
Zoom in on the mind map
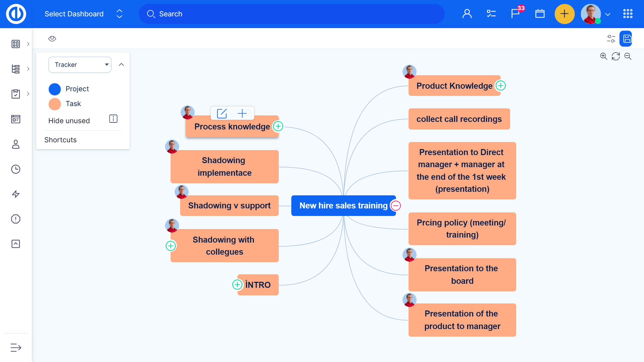[x=603, y=56]
